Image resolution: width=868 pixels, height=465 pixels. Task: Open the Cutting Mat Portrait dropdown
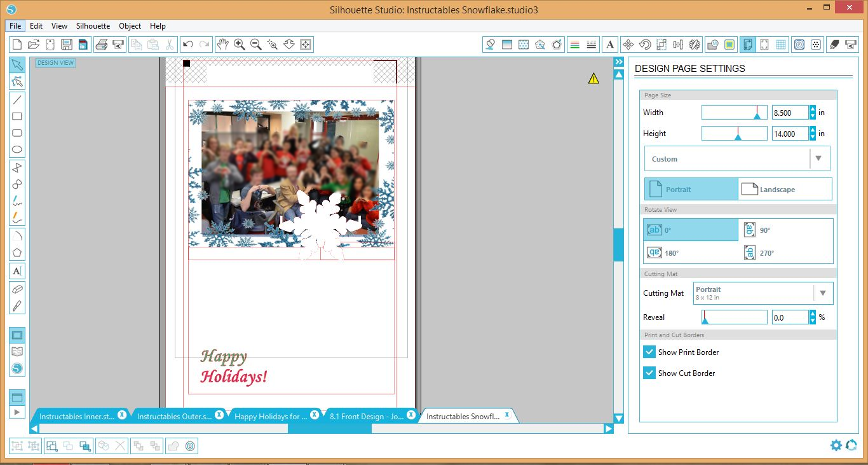tap(764, 293)
